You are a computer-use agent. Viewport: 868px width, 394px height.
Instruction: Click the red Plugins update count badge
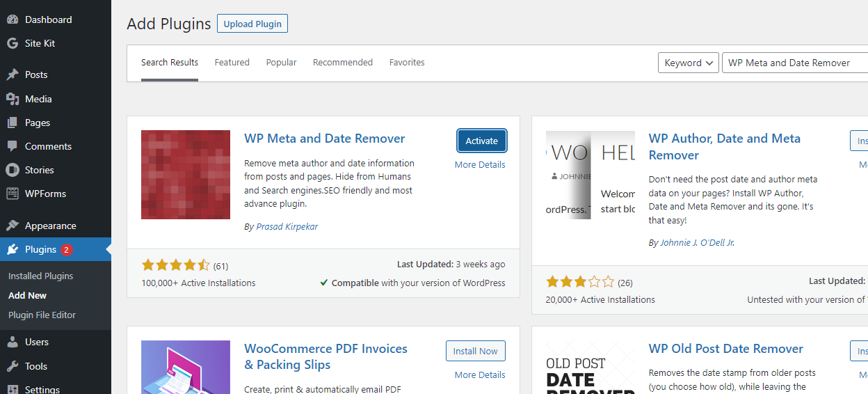coord(67,250)
